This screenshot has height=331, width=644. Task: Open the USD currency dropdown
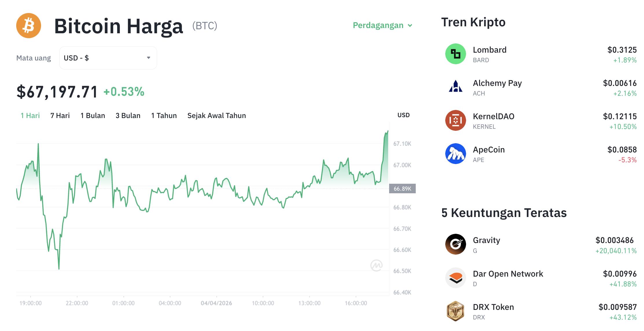click(108, 58)
